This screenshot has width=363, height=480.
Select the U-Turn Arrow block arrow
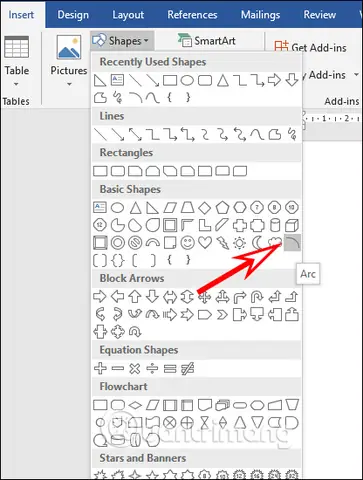point(257,296)
